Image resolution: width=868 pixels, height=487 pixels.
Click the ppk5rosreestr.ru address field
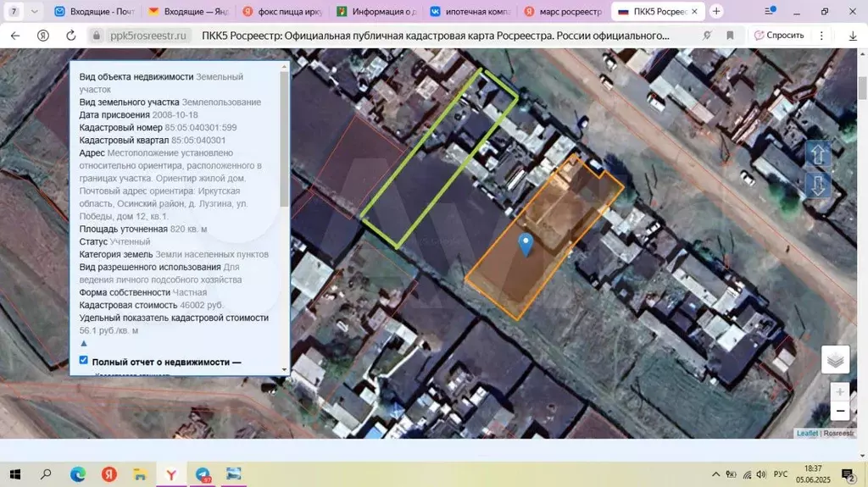[147, 36]
